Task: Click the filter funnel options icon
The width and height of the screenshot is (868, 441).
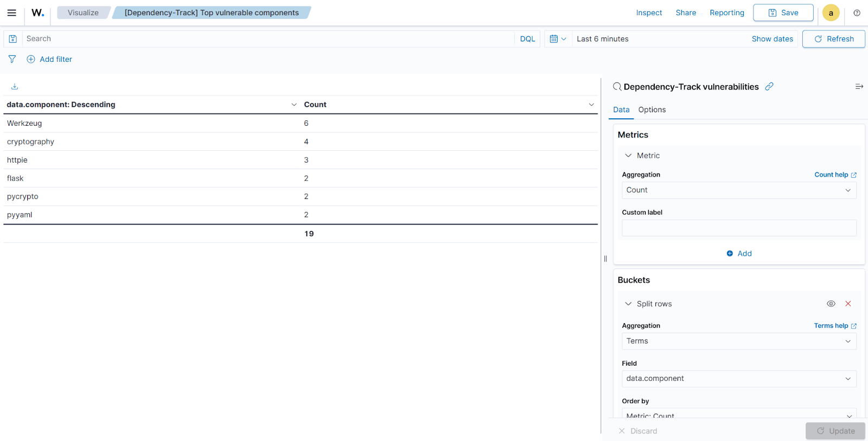Action: tap(12, 59)
